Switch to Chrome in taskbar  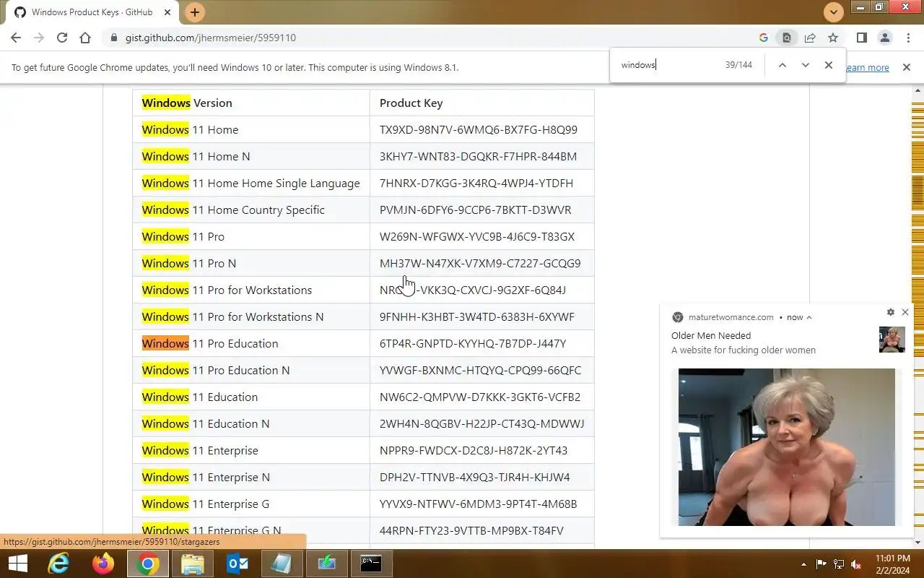click(x=148, y=564)
